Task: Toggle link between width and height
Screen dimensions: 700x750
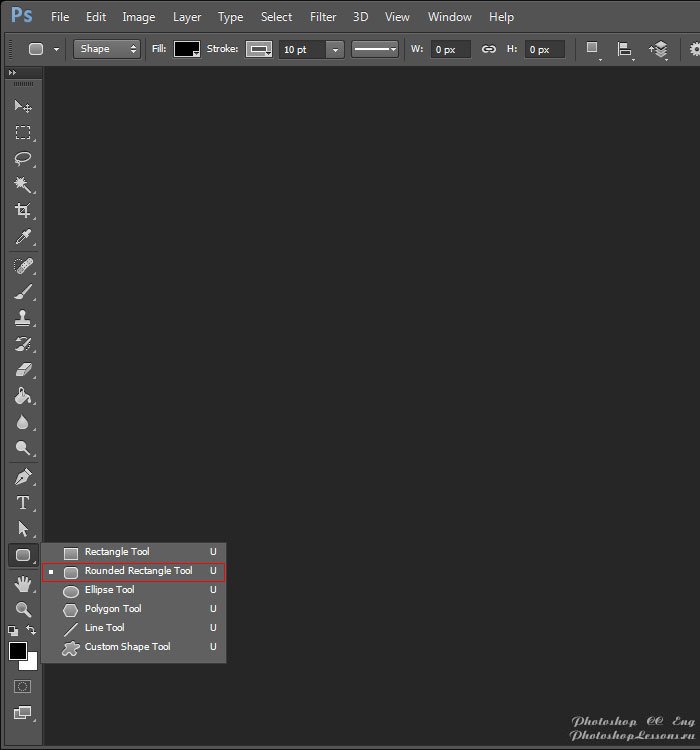Action: [488, 49]
